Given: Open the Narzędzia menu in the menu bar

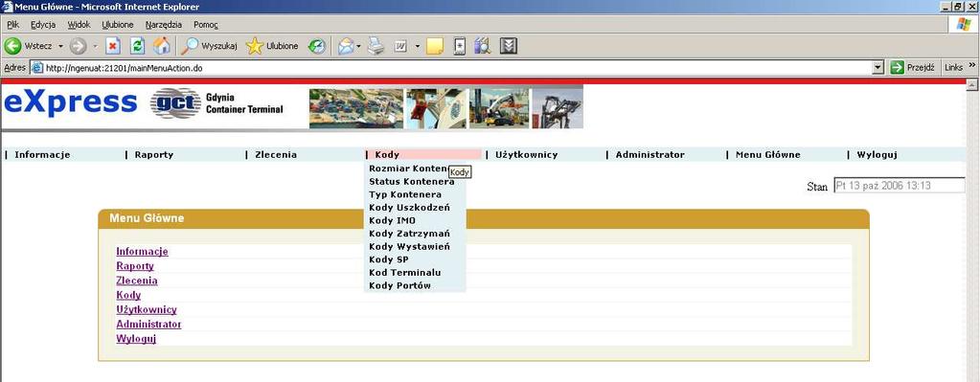Looking at the screenshot, I should [x=164, y=25].
